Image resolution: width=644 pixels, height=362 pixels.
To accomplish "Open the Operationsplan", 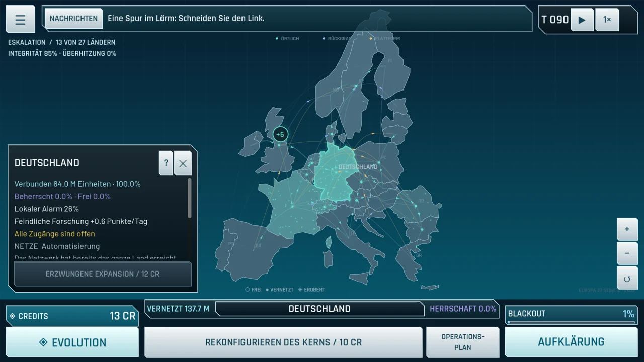I will point(463,342).
